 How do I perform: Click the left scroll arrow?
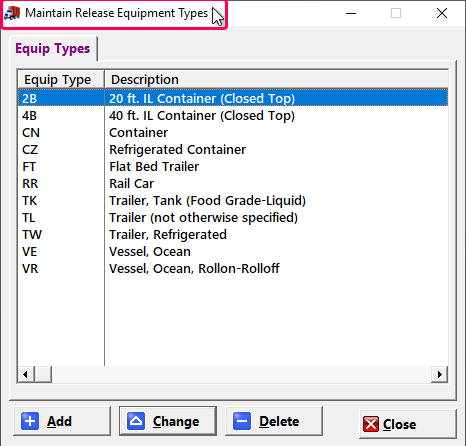pyautogui.click(x=26, y=375)
